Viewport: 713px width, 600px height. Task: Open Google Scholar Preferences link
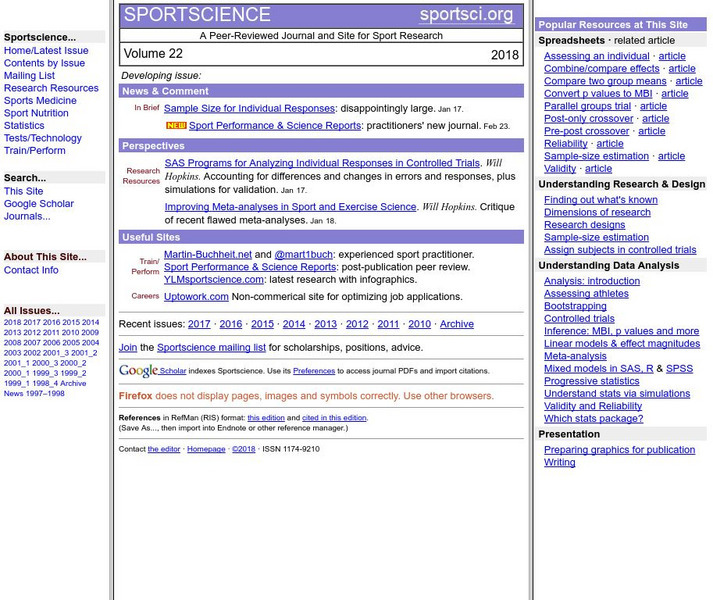pyautogui.click(x=314, y=371)
